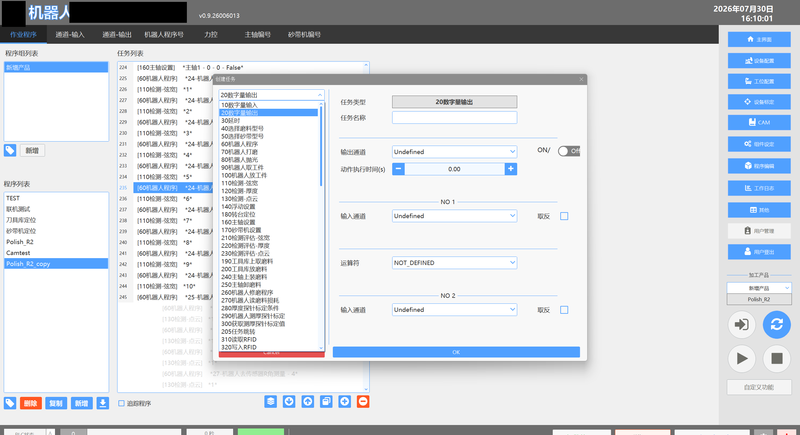Click the 自定义功能 button

coord(759,387)
